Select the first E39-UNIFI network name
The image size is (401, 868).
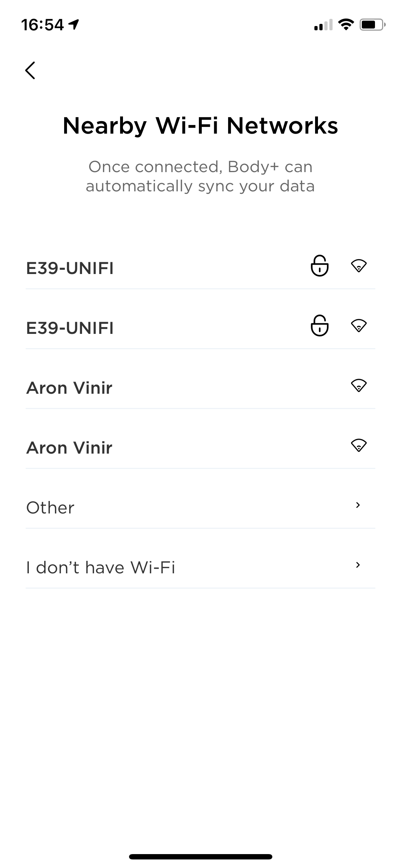(x=70, y=268)
